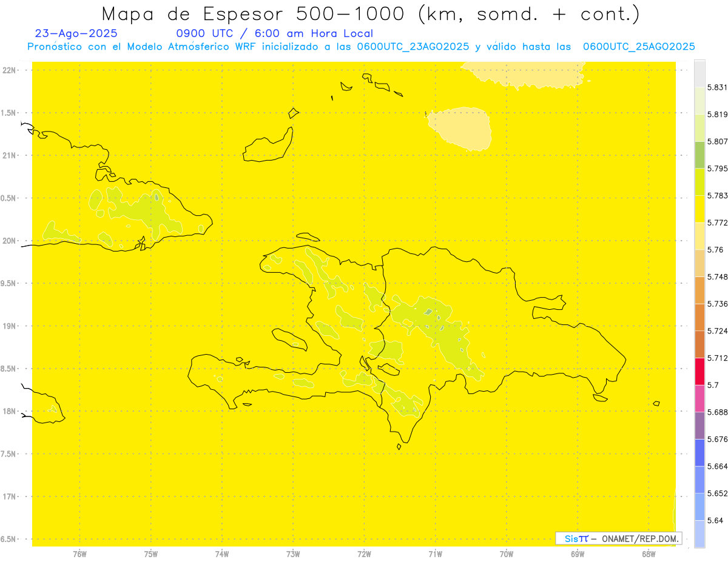
Task: Click the '0900 UTC / 6:00 am Hora Local' text
Action: coord(274,34)
